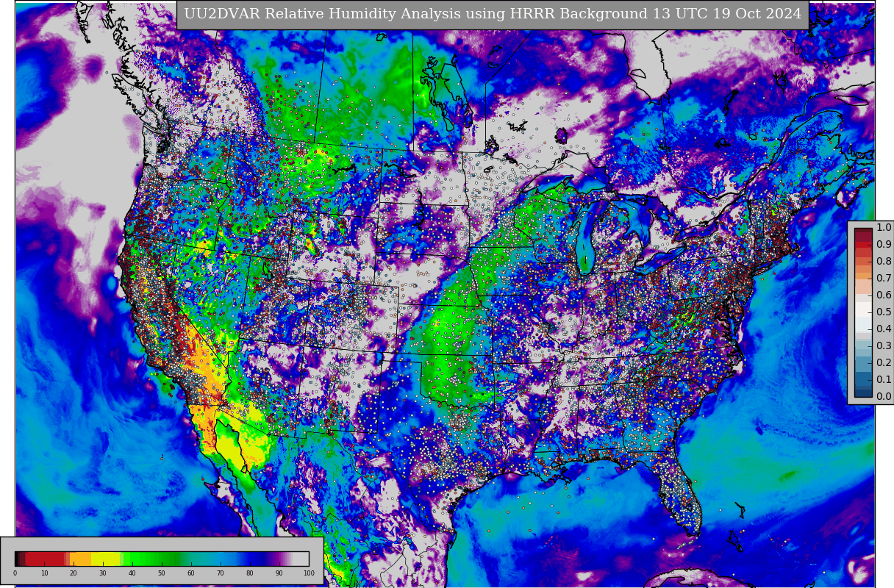Click the 0.3 label on the vertical colorbar
Screen dimensions: 894x588
[884, 346]
